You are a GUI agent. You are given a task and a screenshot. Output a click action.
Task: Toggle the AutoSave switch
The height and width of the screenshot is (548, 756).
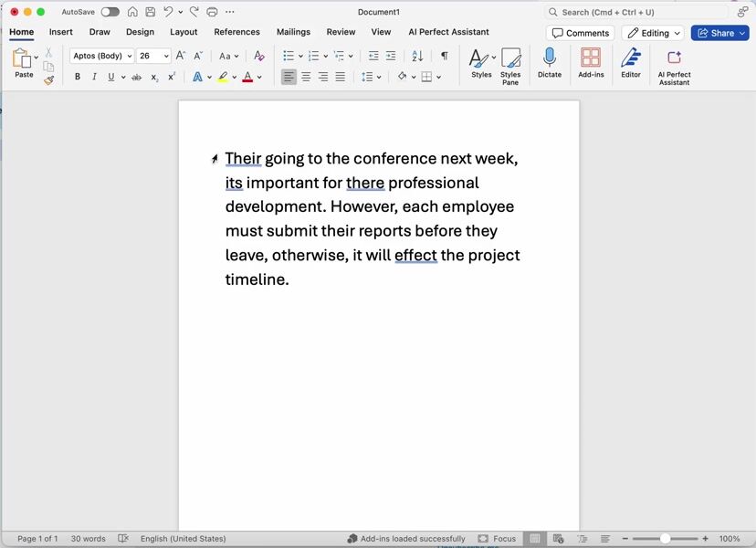[x=110, y=12]
